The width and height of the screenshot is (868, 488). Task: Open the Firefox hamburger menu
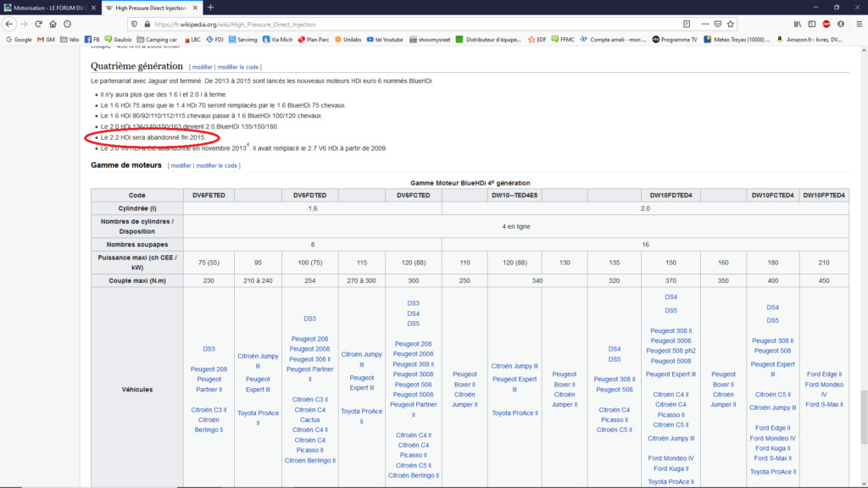(x=860, y=25)
